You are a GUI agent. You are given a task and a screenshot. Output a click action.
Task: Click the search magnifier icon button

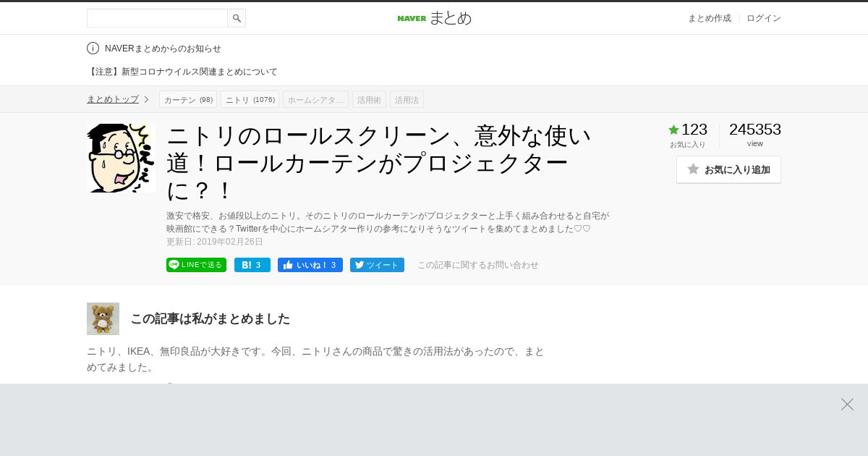coord(237,18)
